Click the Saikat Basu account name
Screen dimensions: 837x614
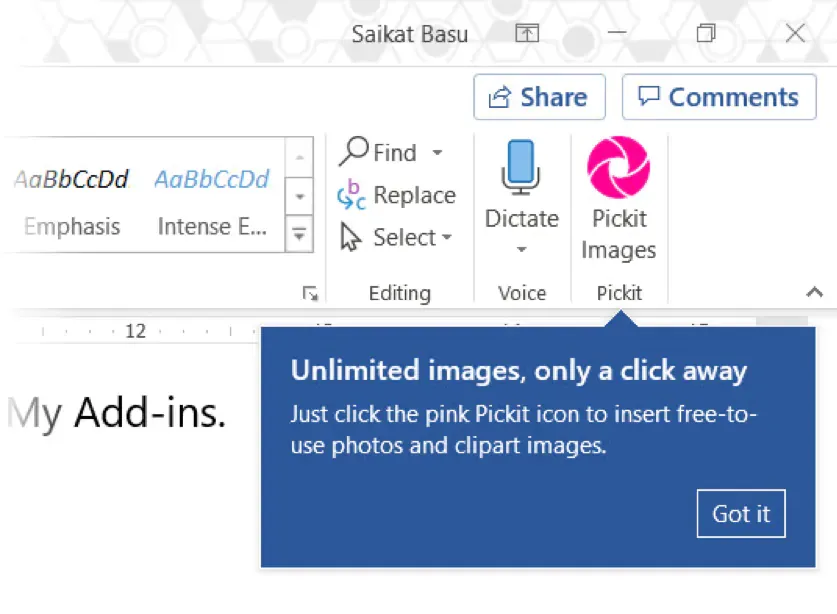(x=409, y=33)
